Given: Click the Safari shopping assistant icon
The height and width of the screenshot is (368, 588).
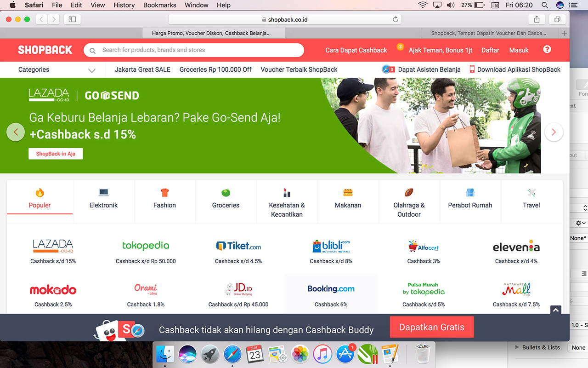Looking at the screenshot, I should pyautogui.click(x=389, y=69).
